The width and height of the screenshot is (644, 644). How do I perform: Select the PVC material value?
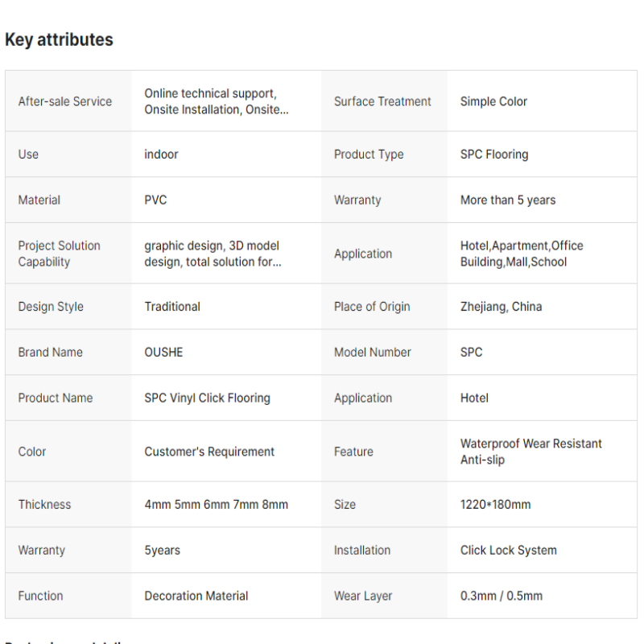(155, 200)
